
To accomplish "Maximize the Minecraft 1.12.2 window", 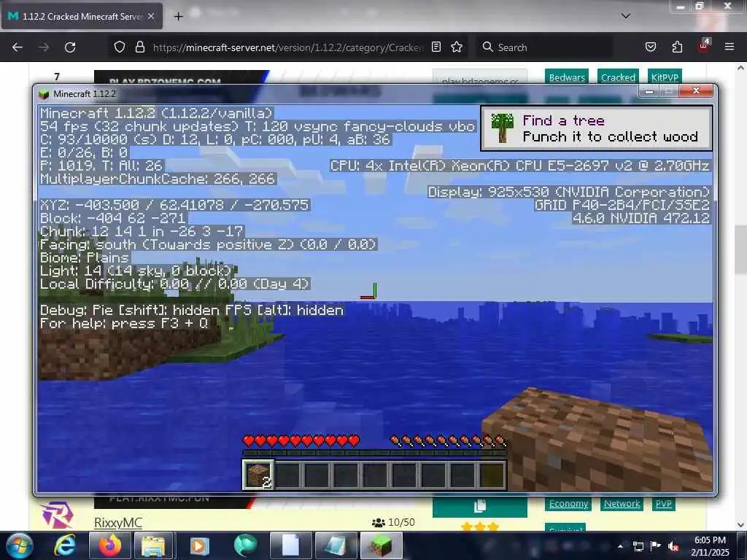I will 668,91.
